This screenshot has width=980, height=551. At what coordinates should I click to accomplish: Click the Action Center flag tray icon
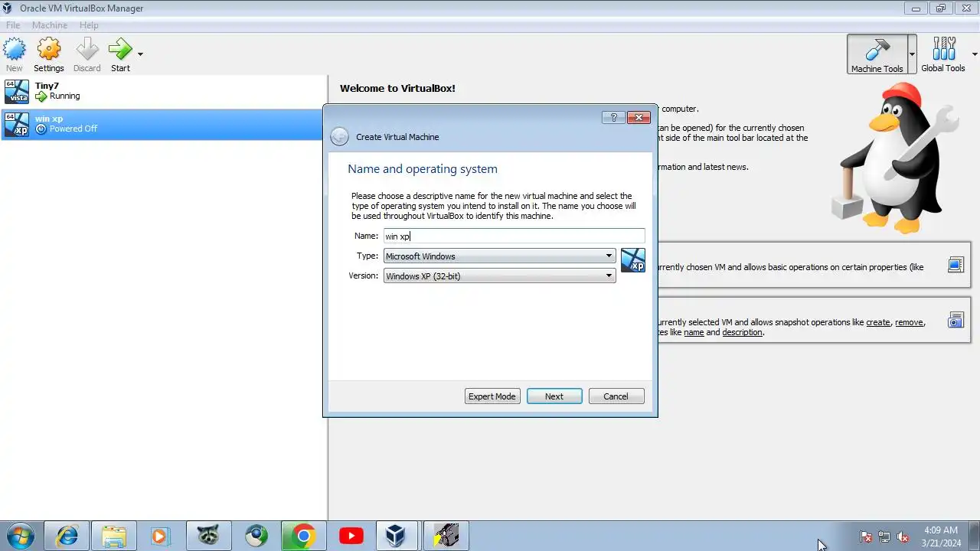(x=866, y=537)
